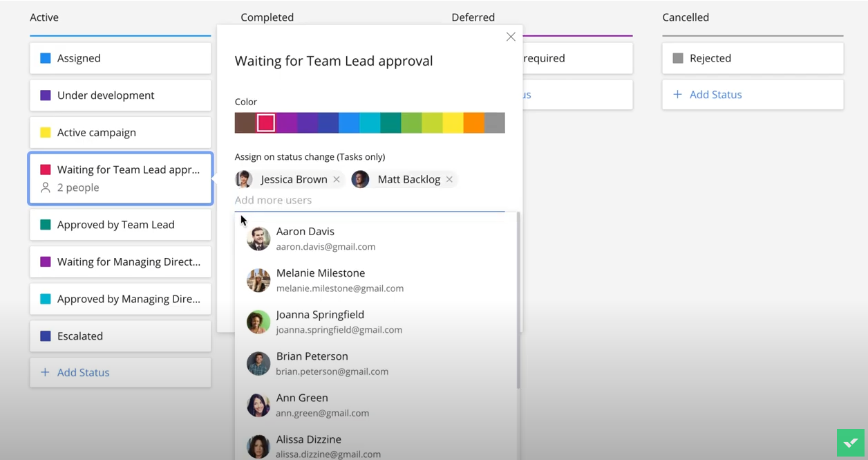The width and height of the screenshot is (868, 460).
Task: Remove Matt Backlog from assignees
Action: coord(449,179)
